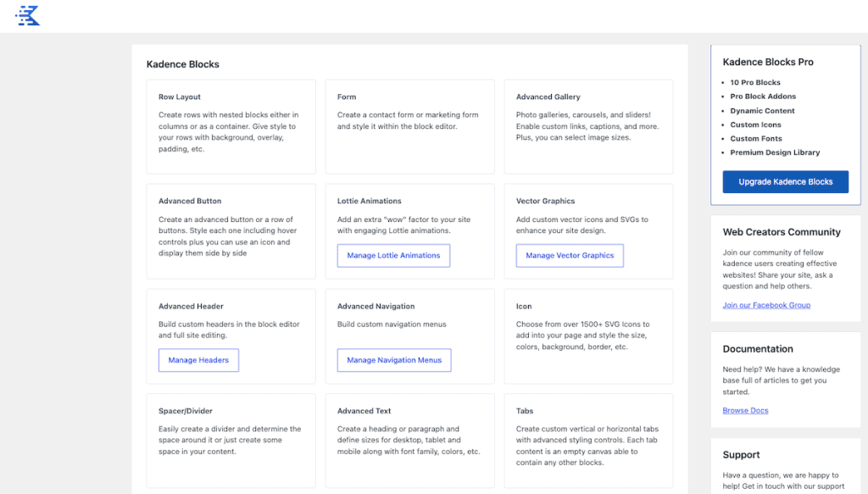Viewport: 868px width, 494px height.
Task: Click the Tabs card description text
Action: click(587, 446)
